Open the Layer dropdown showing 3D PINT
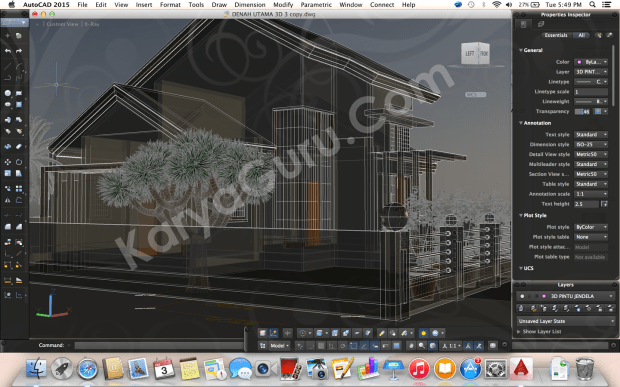 591,72
